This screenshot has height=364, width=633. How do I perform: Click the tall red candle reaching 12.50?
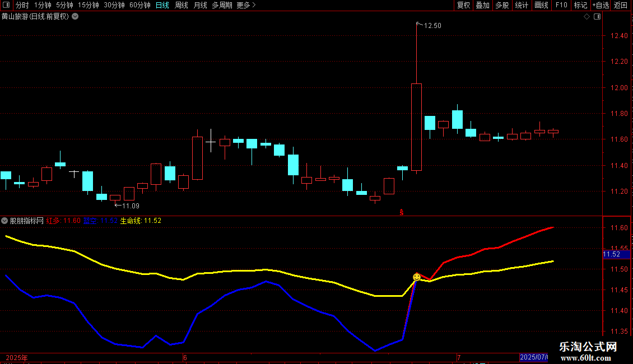click(x=417, y=127)
